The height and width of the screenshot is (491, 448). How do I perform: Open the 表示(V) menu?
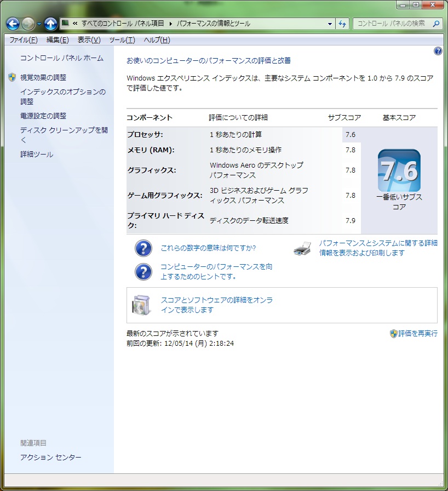pos(89,40)
